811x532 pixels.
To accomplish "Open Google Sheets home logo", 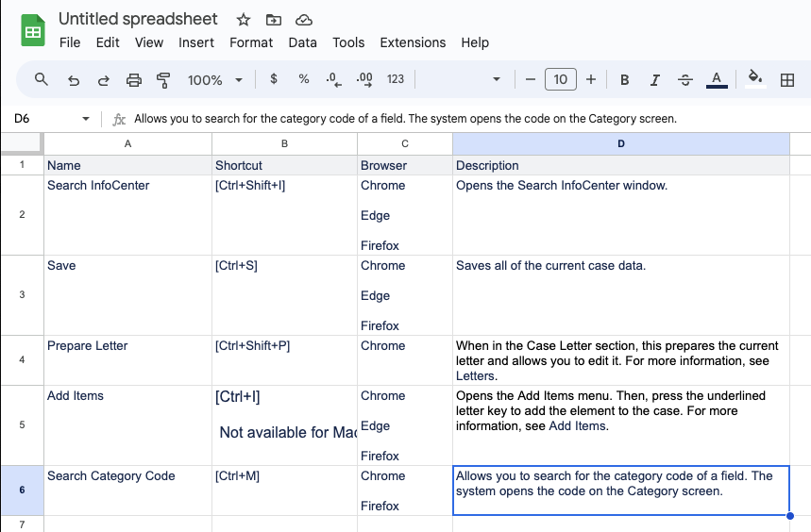I will click(x=33, y=30).
